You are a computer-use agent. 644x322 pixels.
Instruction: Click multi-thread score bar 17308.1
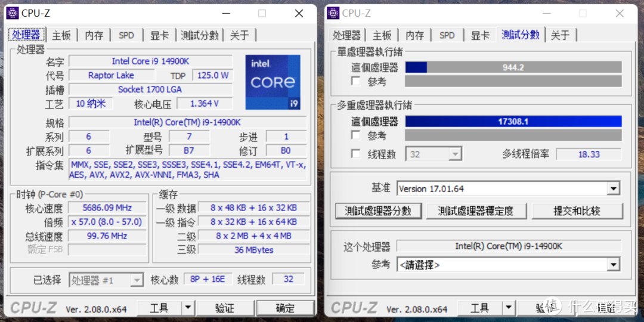513,122
